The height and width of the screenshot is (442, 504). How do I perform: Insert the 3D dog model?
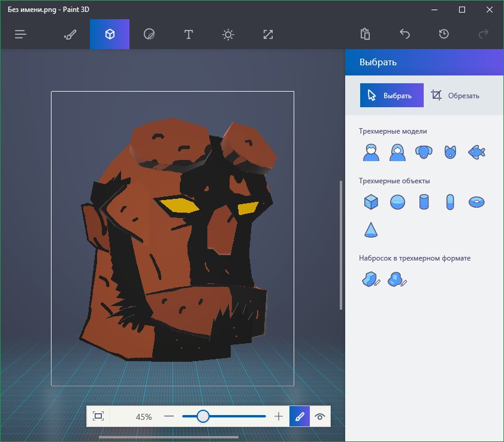pyautogui.click(x=424, y=152)
